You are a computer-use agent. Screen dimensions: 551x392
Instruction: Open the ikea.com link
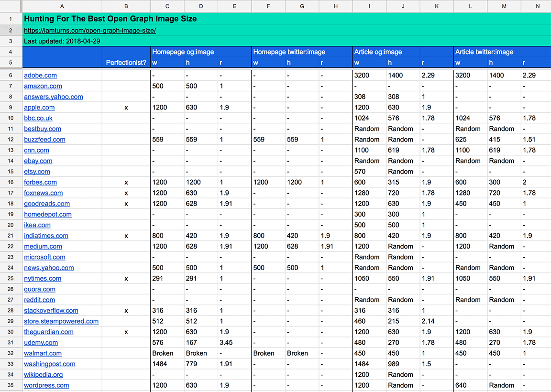(37, 225)
